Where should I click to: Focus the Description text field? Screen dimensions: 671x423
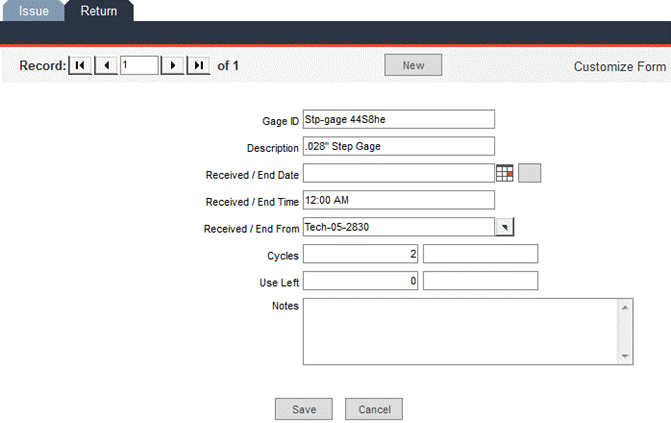click(398, 146)
